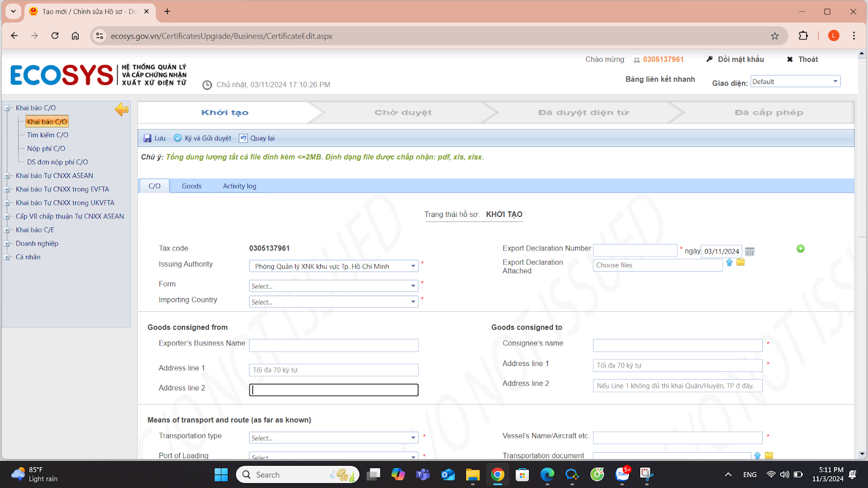Select the C/O tab
868x488 pixels.
tap(155, 186)
